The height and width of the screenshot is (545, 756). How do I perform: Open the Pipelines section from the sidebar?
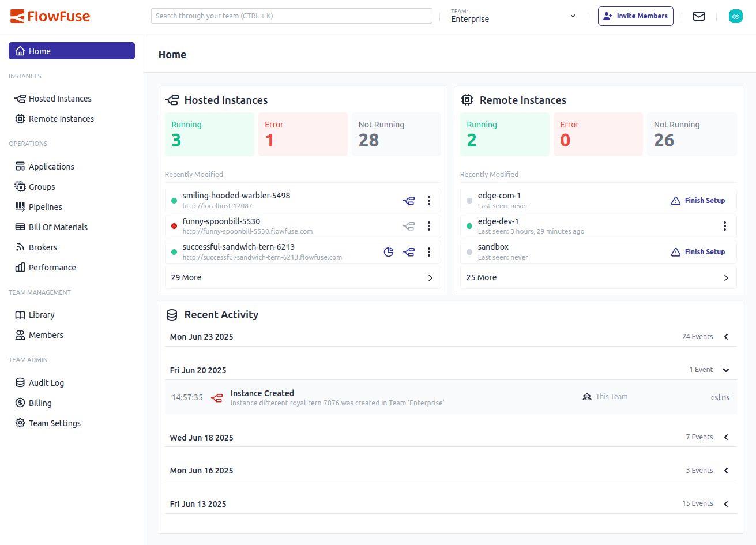pos(45,206)
